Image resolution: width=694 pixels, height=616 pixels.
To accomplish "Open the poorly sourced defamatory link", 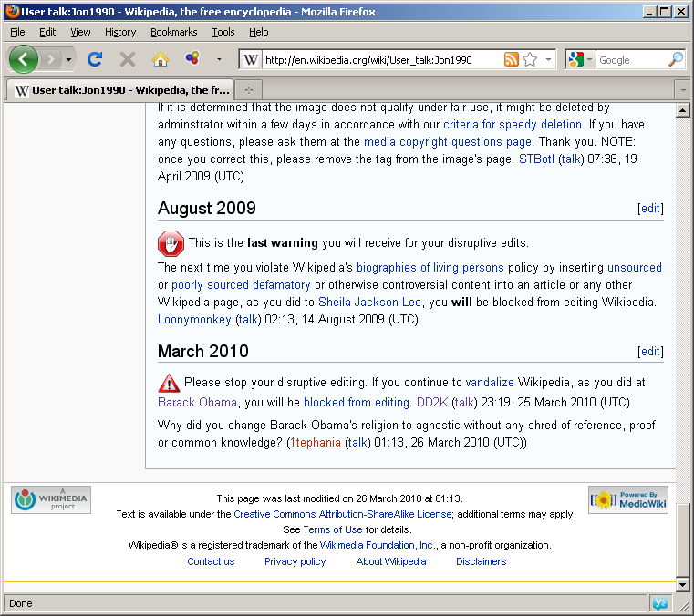I will point(241,285).
